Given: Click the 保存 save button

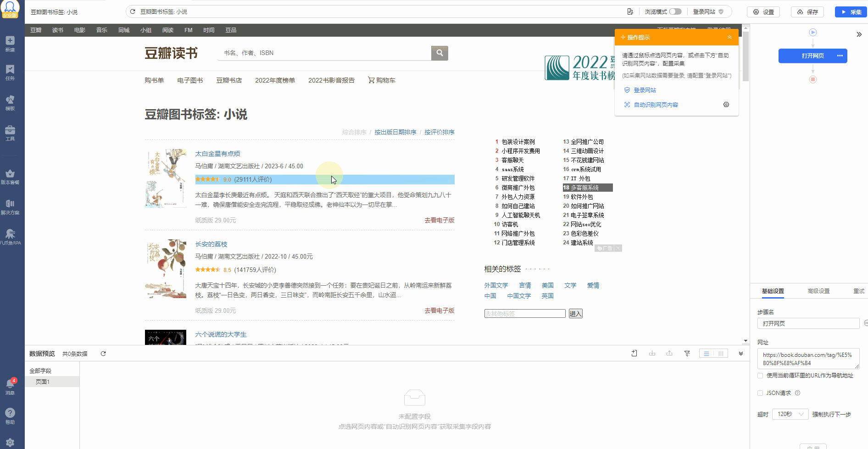Looking at the screenshot, I should pos(807,12).
